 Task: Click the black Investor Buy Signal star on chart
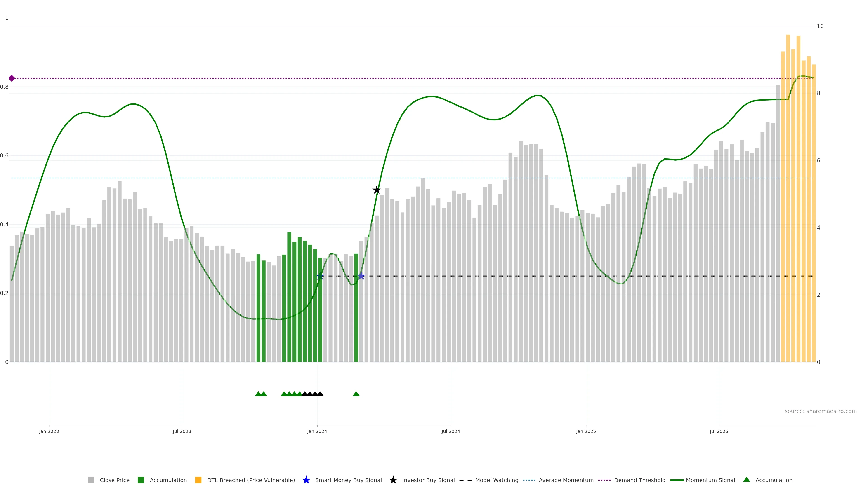(x=377, y=190)
